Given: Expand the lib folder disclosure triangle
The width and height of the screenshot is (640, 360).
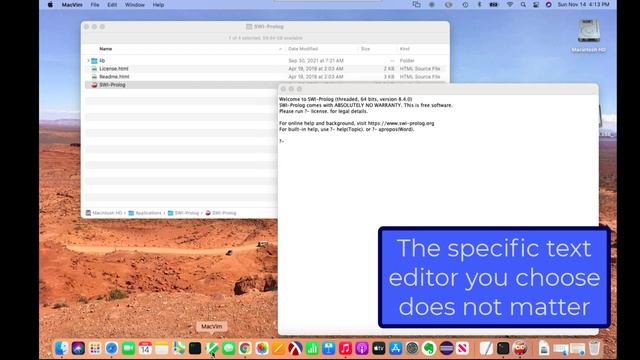Looking at the screenshot, I should [88, 60].
